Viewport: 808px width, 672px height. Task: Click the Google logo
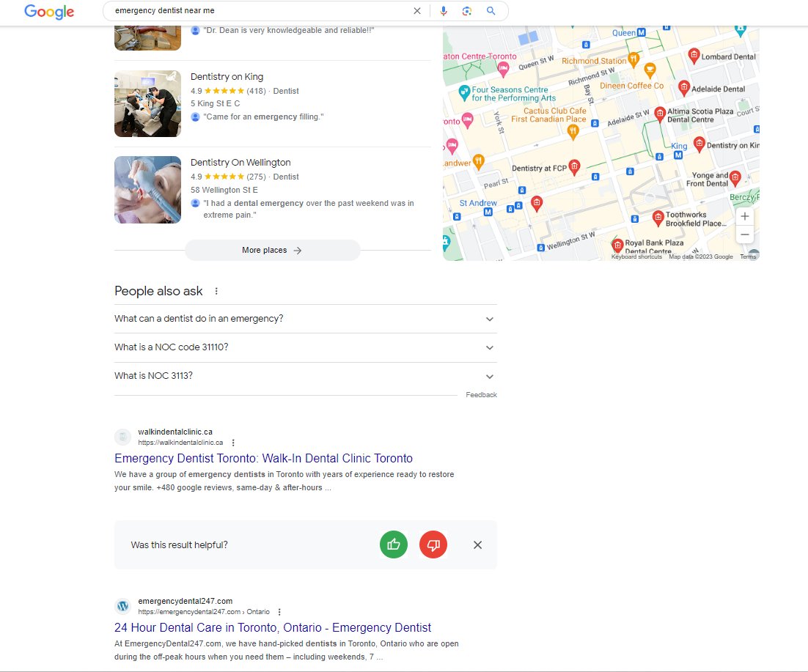[49, 11]
